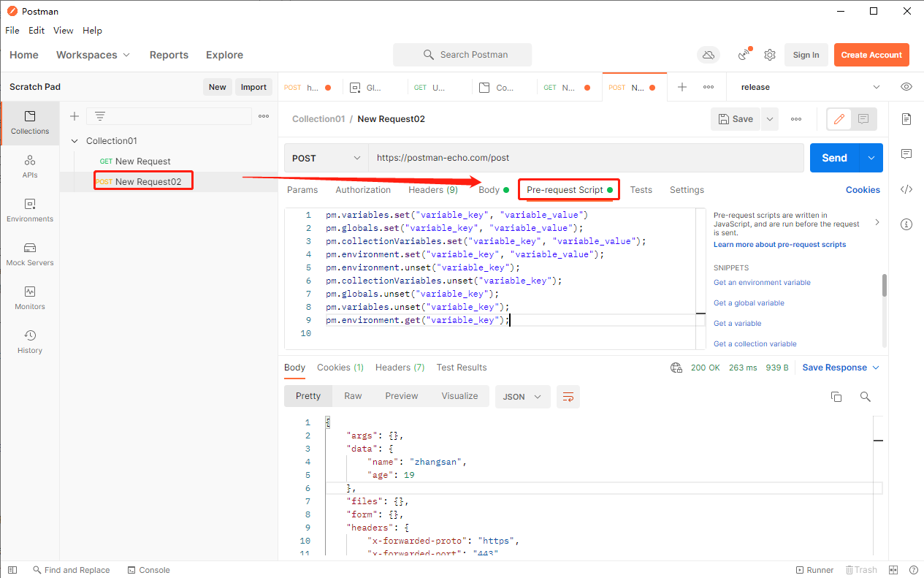
Task: Open Learn more about pre-request scripts link
Action: [779, 245]
